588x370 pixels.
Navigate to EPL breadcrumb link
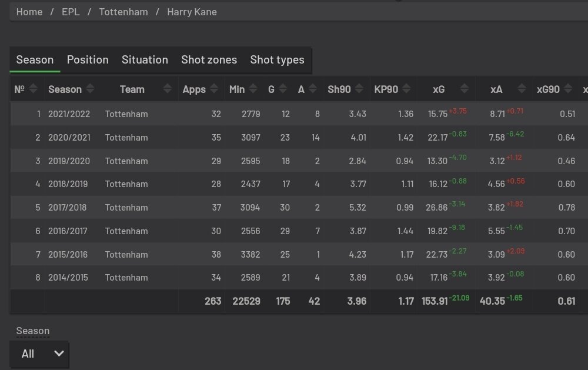(71, 12)
